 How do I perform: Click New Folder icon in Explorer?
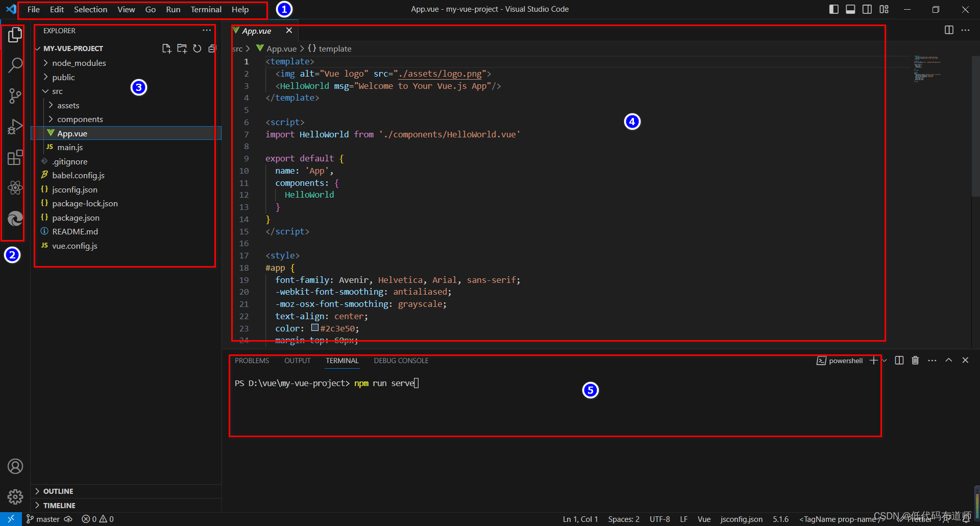point(182,49)
